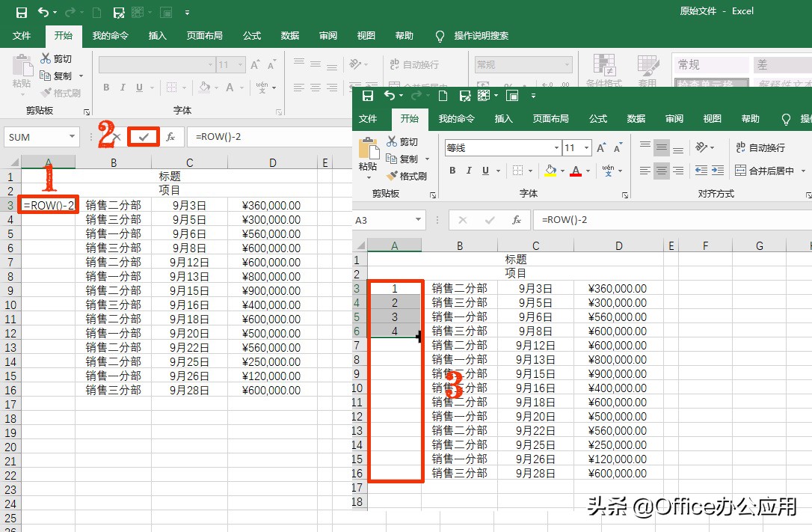812x532 pixels.
Task: Open 等线 font name dropdown in front window
Action: (x=557, y=148)
